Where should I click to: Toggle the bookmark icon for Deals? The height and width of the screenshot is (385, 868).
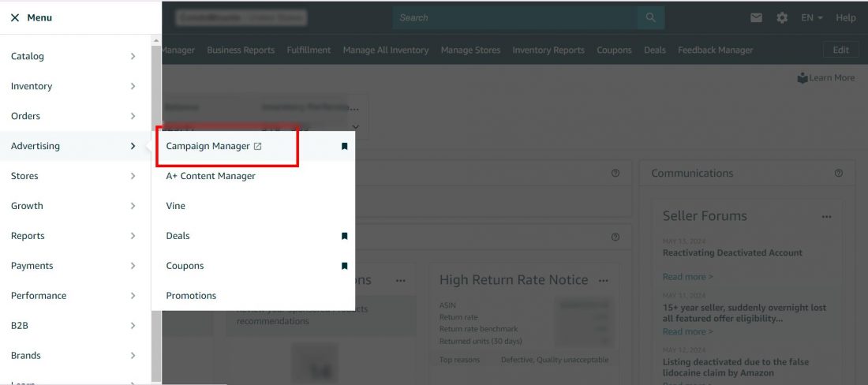(344, 236)
